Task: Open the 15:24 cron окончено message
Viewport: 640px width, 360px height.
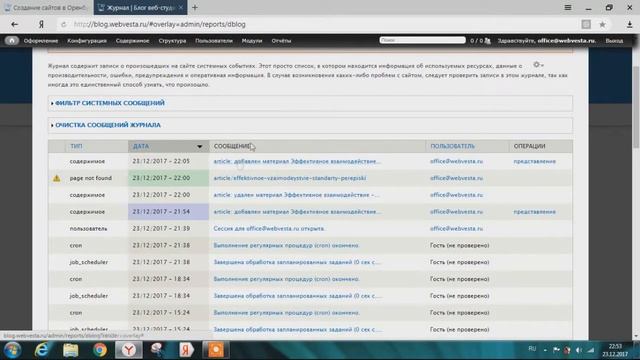Action: 287,313
